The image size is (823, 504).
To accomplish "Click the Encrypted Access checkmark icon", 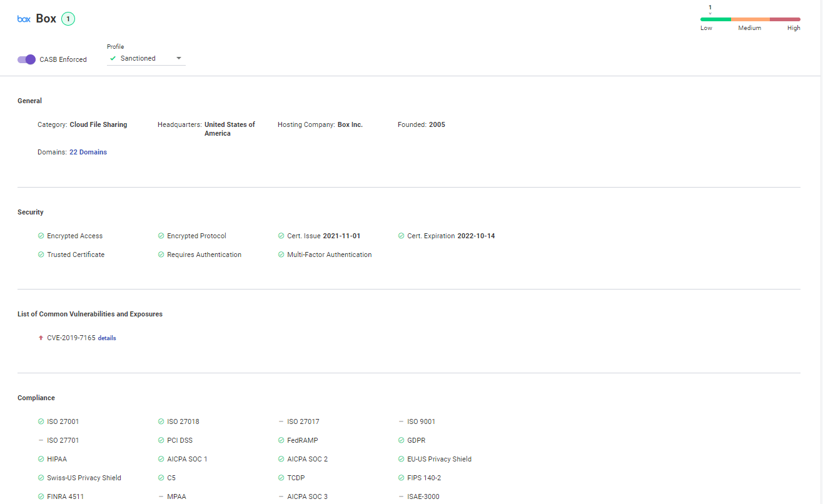I will pyautogui.click(x=41, y=236).
